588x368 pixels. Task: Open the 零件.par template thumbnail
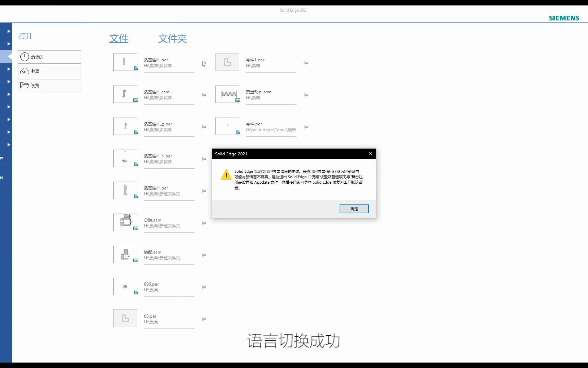227,126
